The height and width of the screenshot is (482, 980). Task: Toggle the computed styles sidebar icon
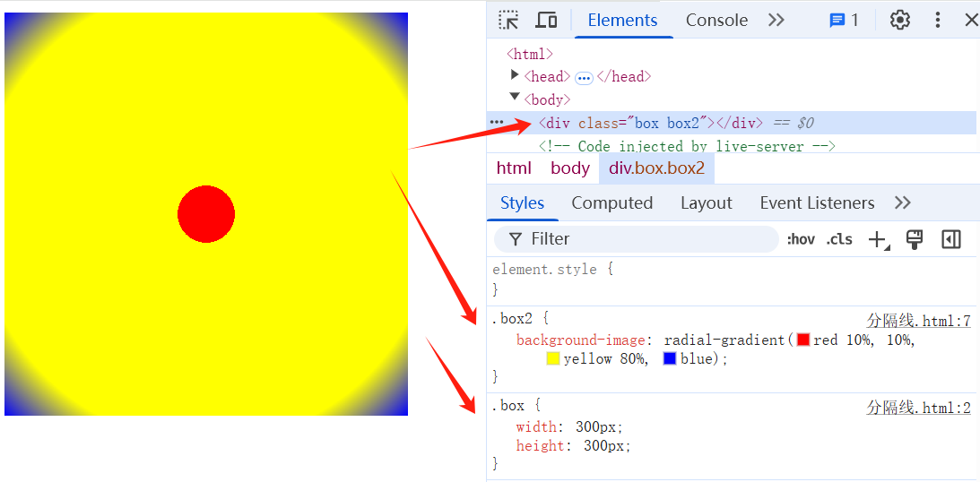pos(951,239)
